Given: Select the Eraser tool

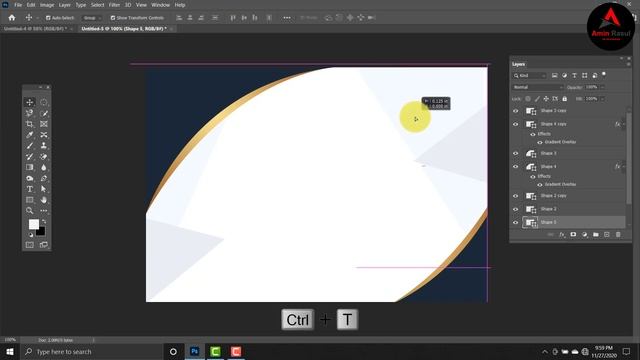Looking at the screenshot, I should point(44,157).
